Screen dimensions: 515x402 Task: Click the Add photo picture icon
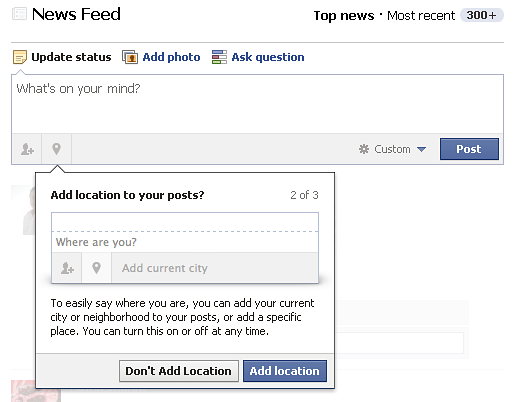[130, 57]
